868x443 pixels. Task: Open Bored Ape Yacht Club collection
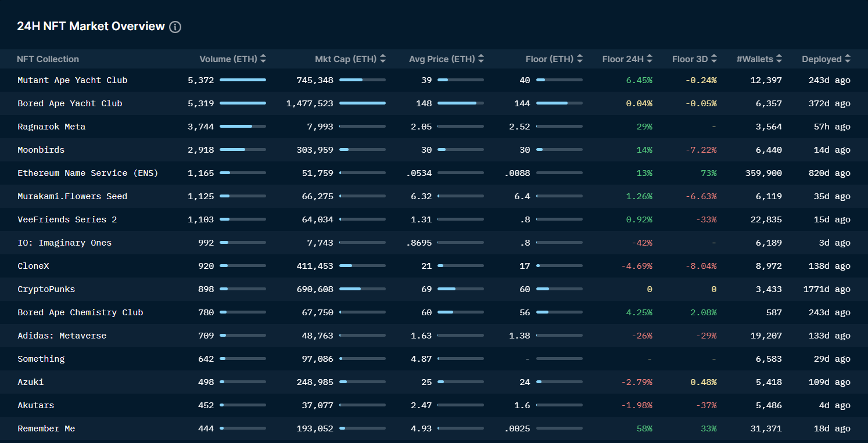pyautogui.click(x=70, y=103)
